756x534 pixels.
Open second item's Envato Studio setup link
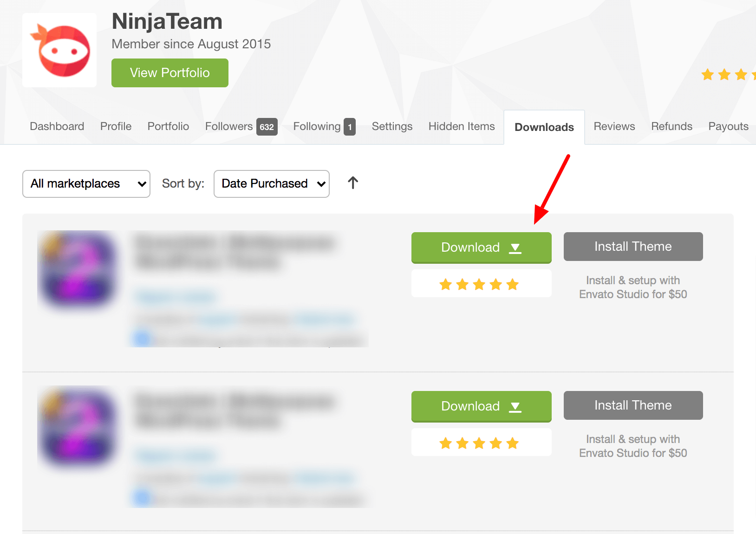tap(633, 446)
